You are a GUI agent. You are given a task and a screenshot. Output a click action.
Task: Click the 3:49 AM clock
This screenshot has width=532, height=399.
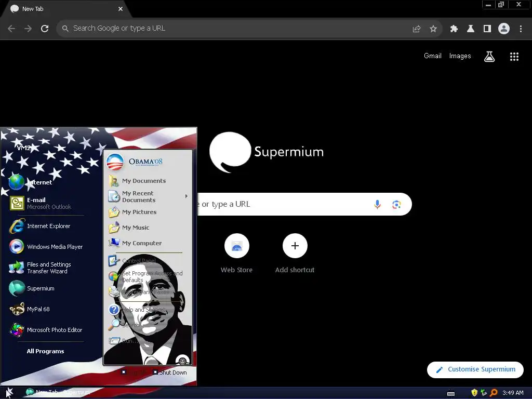pyautogui.click(x=513, y=393)
